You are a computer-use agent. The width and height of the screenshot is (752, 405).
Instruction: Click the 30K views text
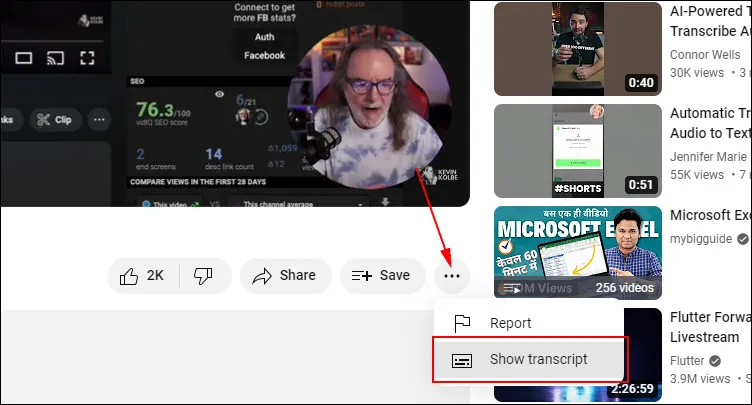tap(697, 73)
